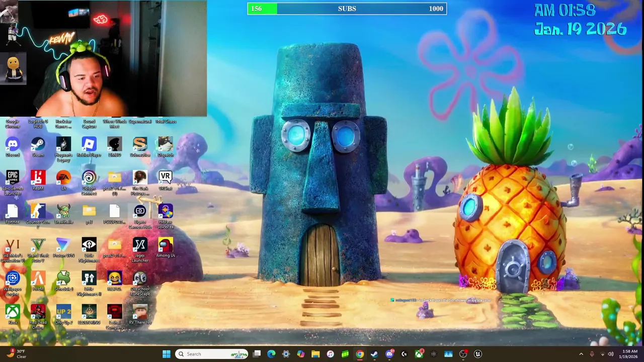Select the Lethal Company desktop icon
Viewport: 644px width, 362px height.
coord(114,317)
